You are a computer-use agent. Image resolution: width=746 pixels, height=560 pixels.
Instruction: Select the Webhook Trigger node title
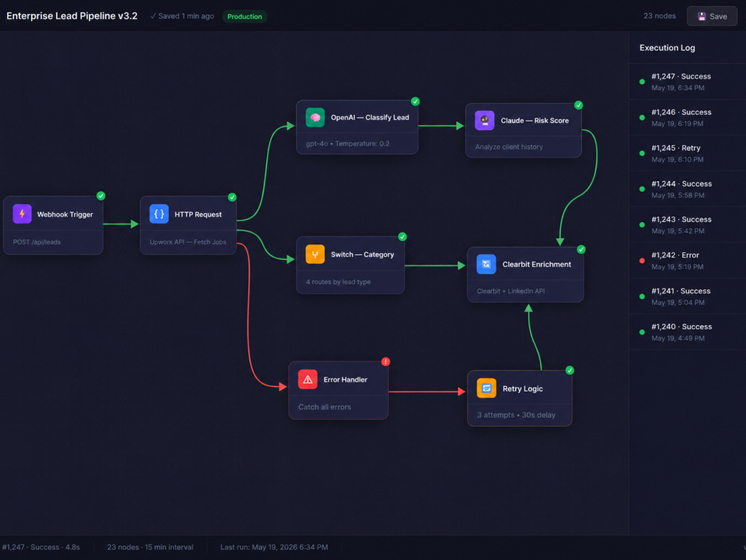coord(65,215)
